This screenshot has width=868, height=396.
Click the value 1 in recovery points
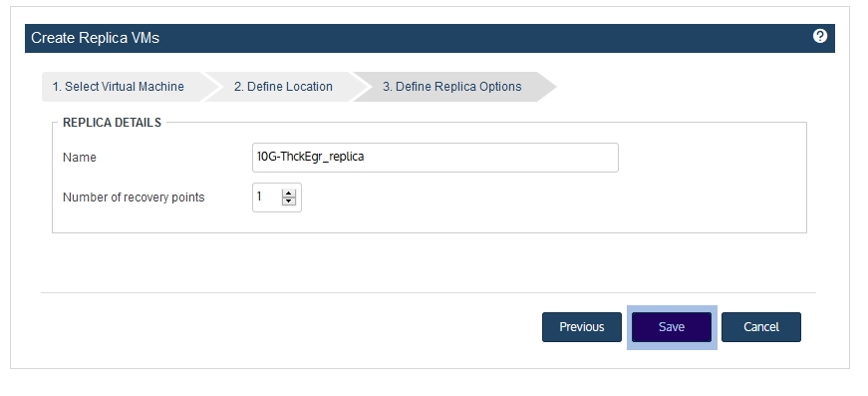[259, 197]
